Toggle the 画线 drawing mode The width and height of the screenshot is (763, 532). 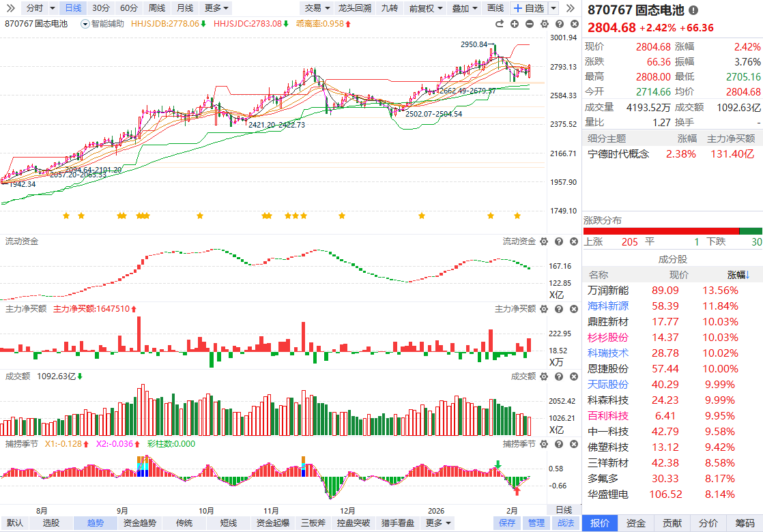pyautogui.click(x=495, y=8)
